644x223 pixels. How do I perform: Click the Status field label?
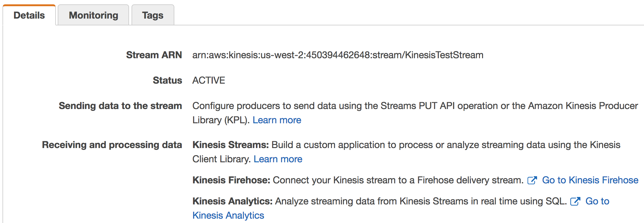(168, 80)
